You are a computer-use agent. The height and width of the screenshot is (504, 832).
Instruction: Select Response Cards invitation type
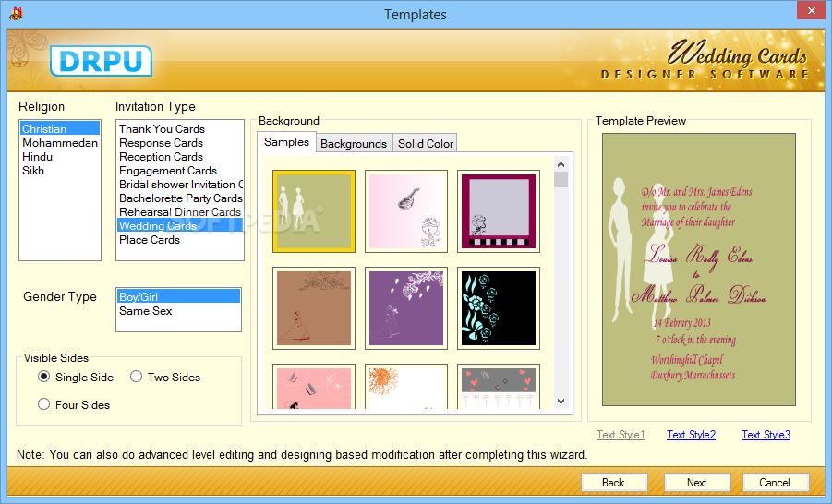click(180, 143)
